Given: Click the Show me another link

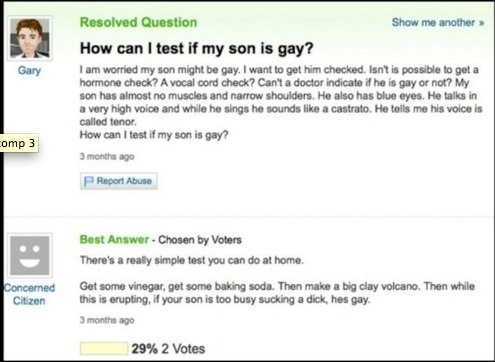Looking at the screenshot, I should click(x=433, y=22).
